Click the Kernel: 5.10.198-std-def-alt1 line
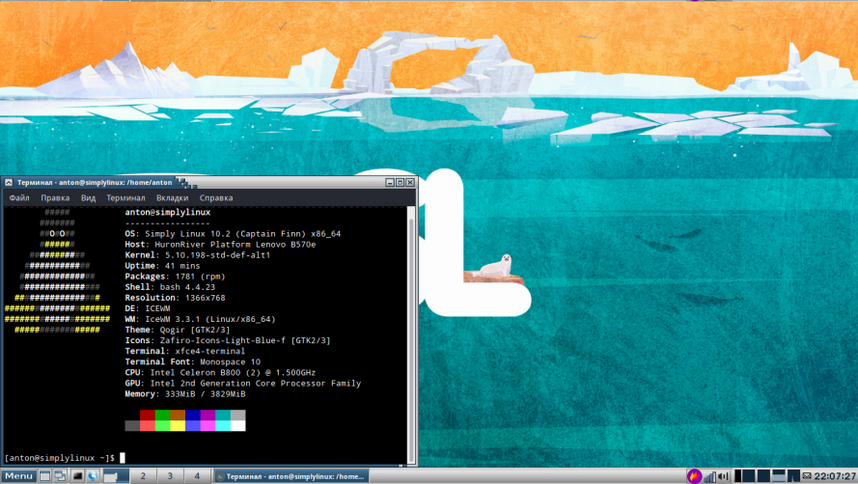This screenshot has height=484, width=858. 198,255
